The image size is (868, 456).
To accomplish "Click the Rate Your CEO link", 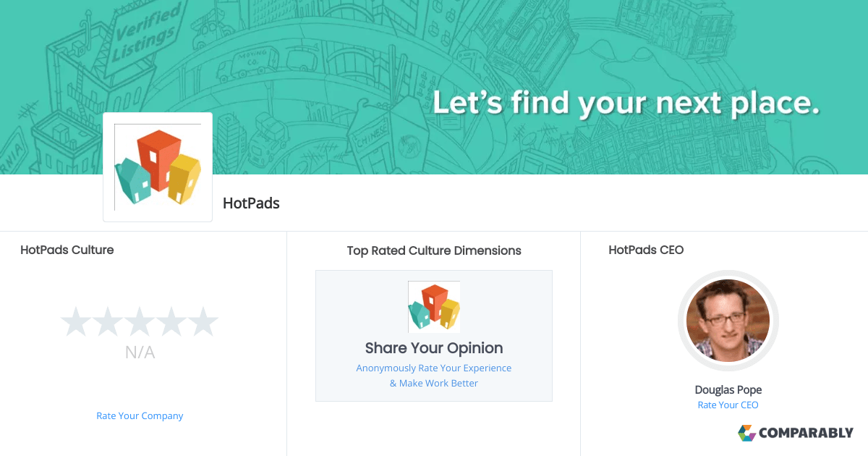I will pos(728,405).
